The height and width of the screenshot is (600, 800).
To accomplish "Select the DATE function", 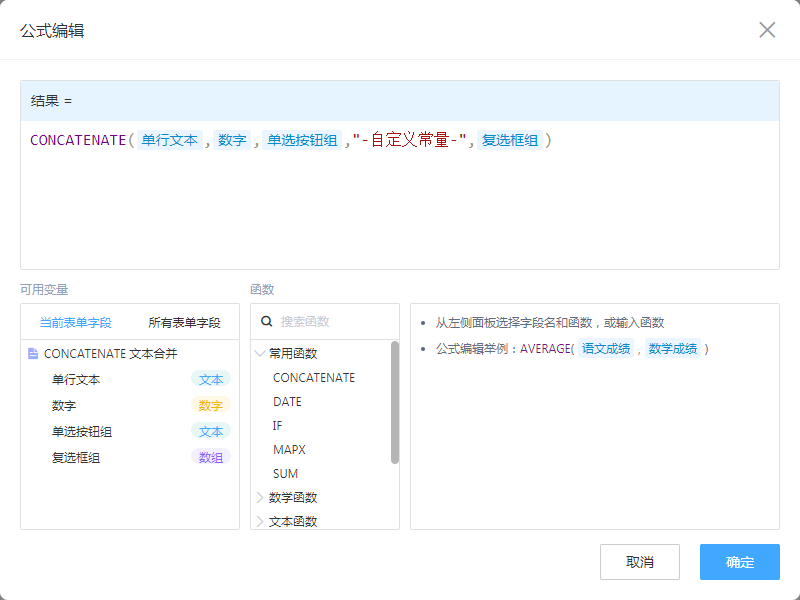I will click(x=287, y=402).
